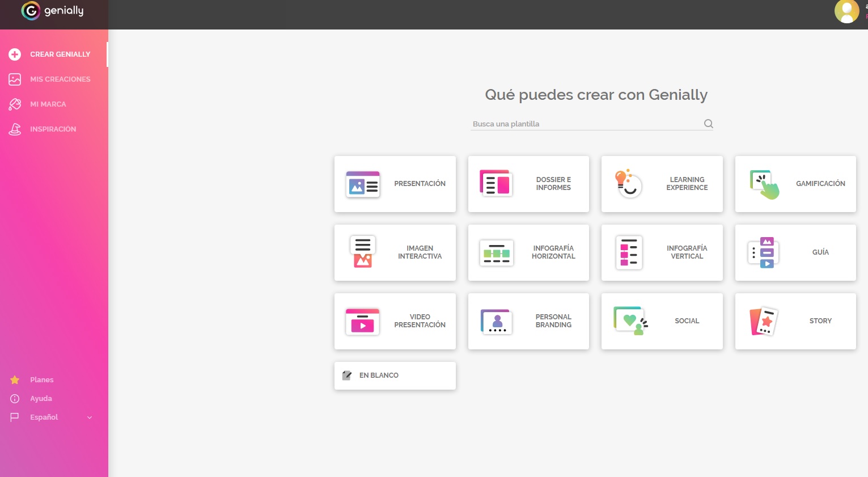Select the Crear Genially option
868x477 pixels.
pyautogui.click(x=60, y=54)
